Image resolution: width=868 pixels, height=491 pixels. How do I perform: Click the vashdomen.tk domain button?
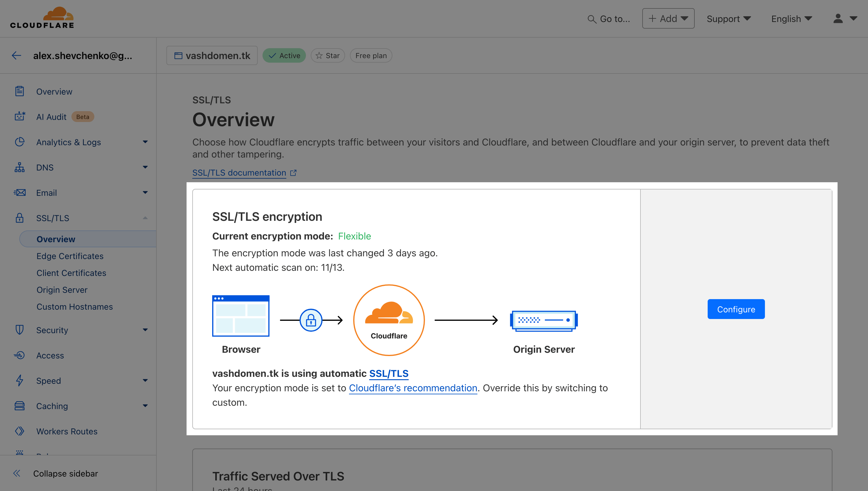[212, 56]
